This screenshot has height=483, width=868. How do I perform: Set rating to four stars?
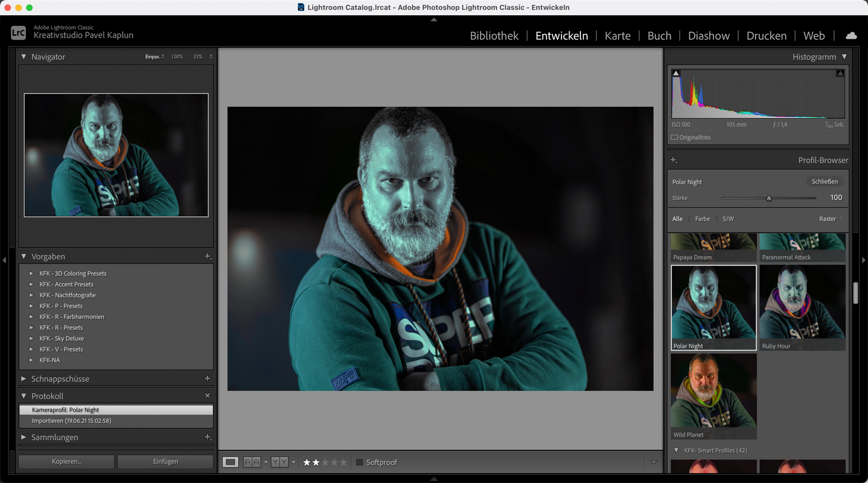point(334,462)
